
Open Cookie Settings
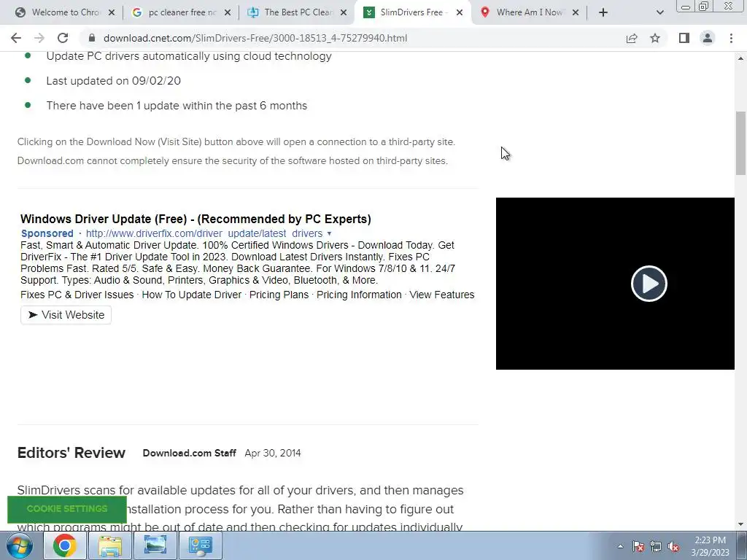[x=67, y=509]
